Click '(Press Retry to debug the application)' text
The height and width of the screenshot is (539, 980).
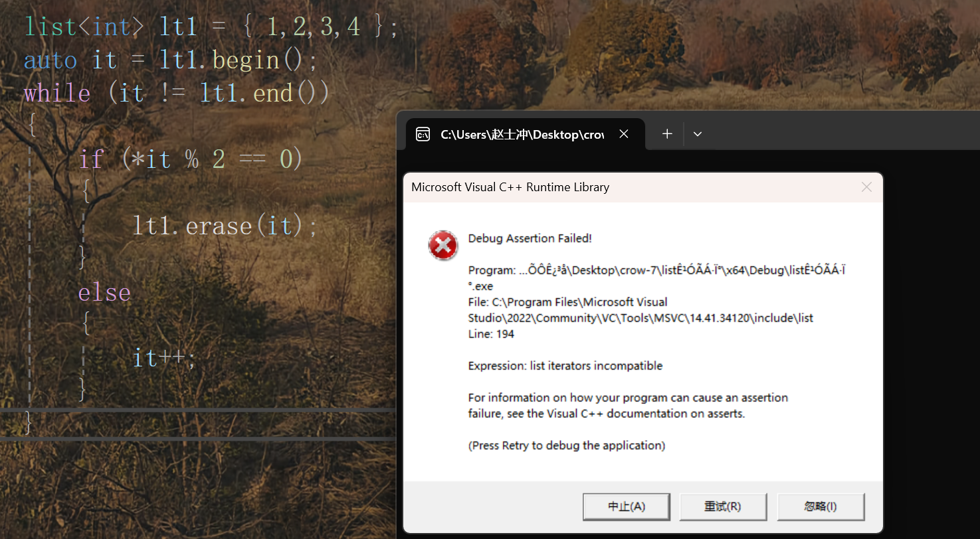click(x=567, y=445)
